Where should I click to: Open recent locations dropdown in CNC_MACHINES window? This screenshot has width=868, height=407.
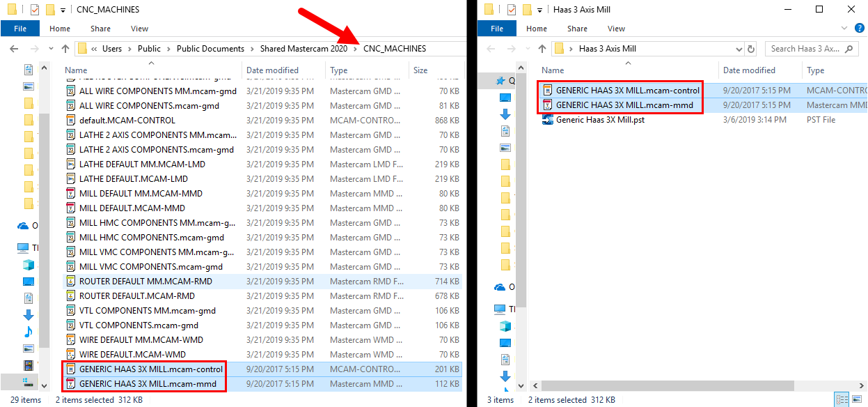click(x=49, y=49)
